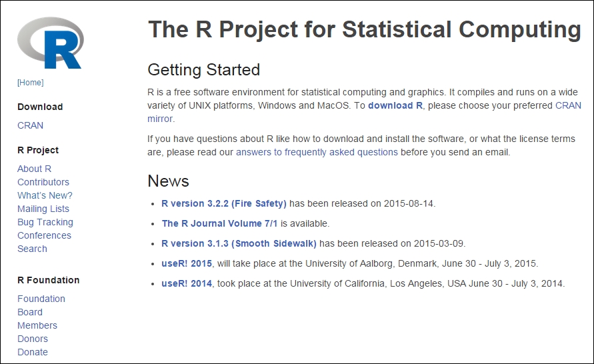Click the R logo image

[51, 43]
